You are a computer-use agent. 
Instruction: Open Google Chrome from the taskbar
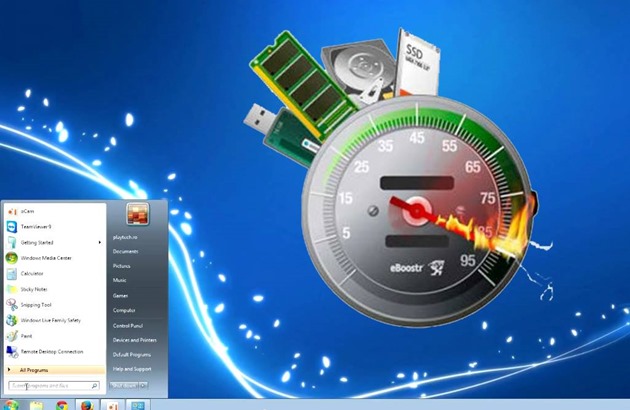coord(62,405)
